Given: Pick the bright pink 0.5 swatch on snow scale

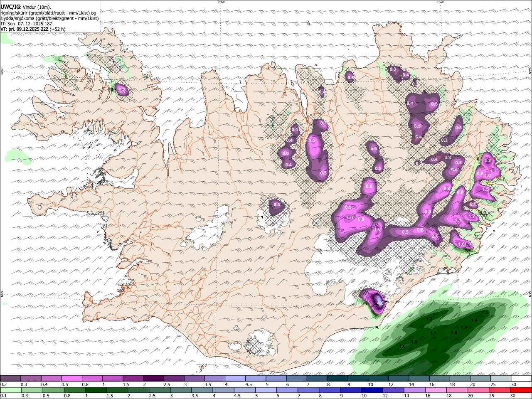Looking at the screenshot, I should click(71, 379).
